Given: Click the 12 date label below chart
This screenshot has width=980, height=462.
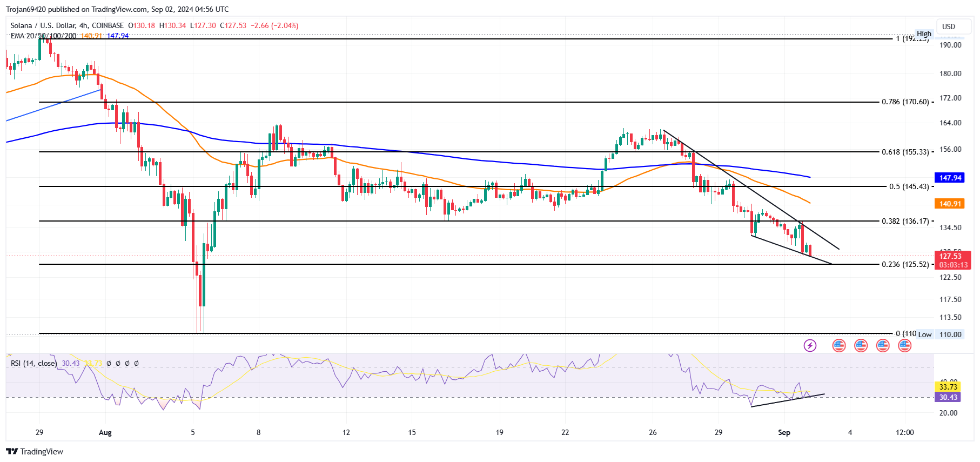Looking at the screenshot, I should pos(346,432).
